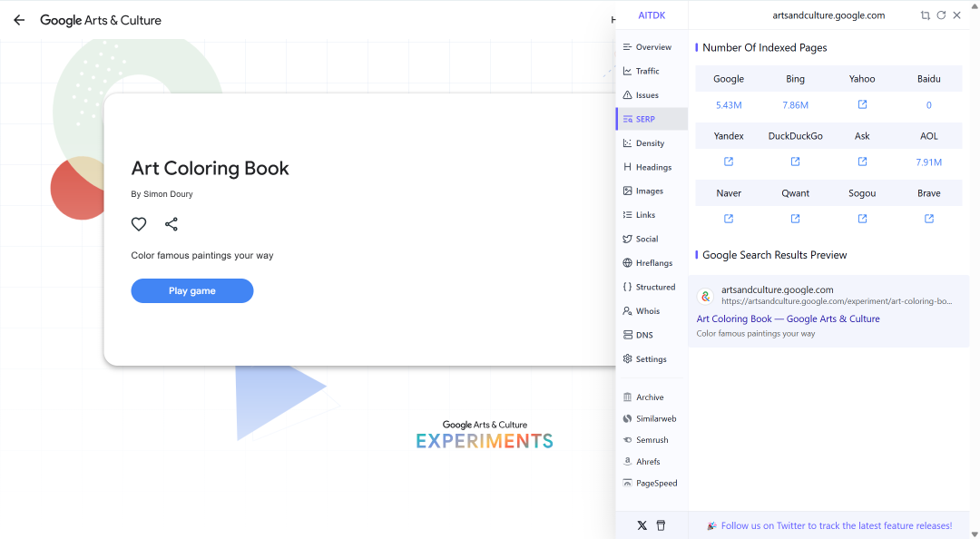980x539 pixels.
Task: Open Naver indexed pages external link icon
Action: [x=729, y=218]
